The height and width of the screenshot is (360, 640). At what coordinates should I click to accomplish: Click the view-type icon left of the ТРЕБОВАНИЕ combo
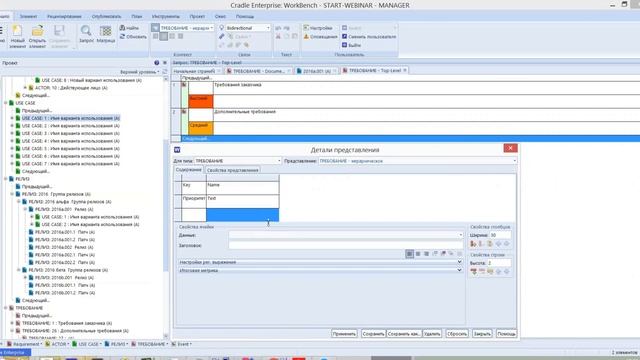pos(155,28)
